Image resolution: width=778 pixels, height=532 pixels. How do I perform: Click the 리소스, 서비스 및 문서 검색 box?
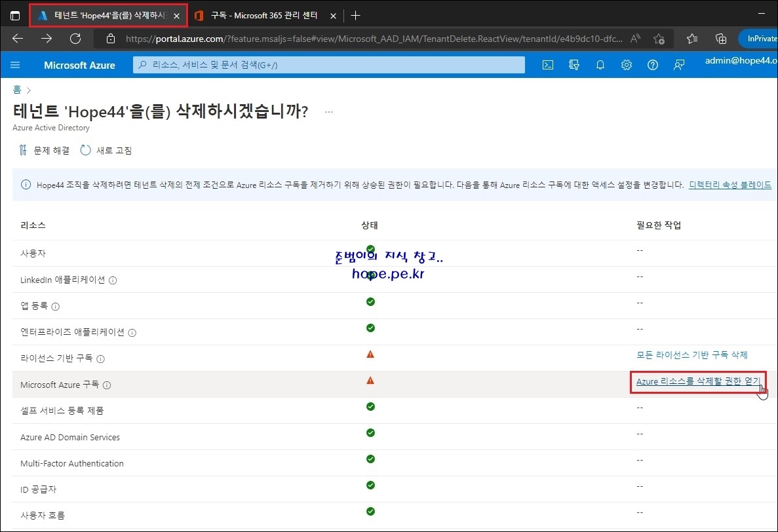coord(329,65)
